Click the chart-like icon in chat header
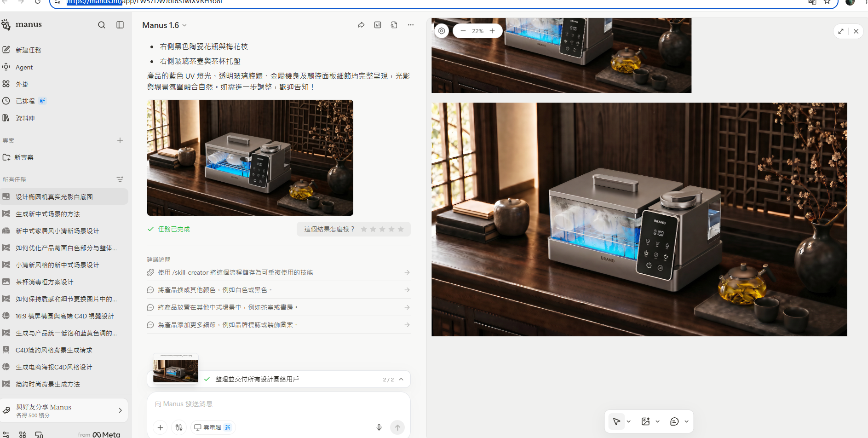The image size is (868, 438). coord(378,25)
